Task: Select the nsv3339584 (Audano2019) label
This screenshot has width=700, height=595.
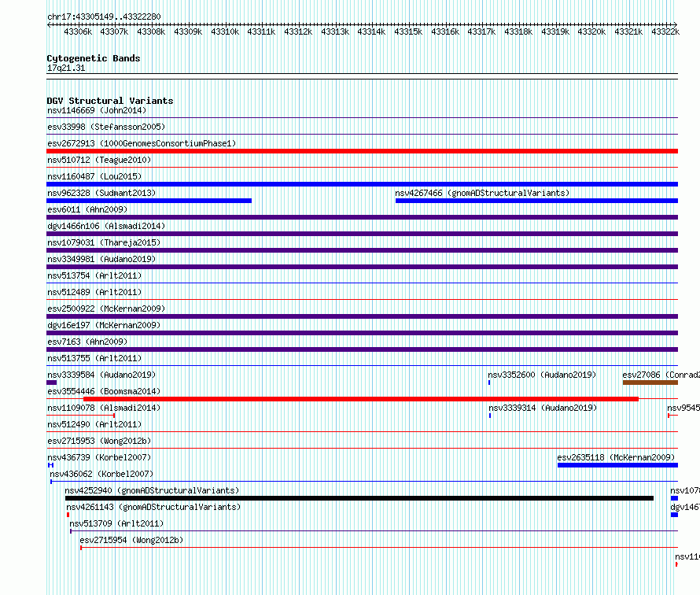Action: (x=101, y=375)
